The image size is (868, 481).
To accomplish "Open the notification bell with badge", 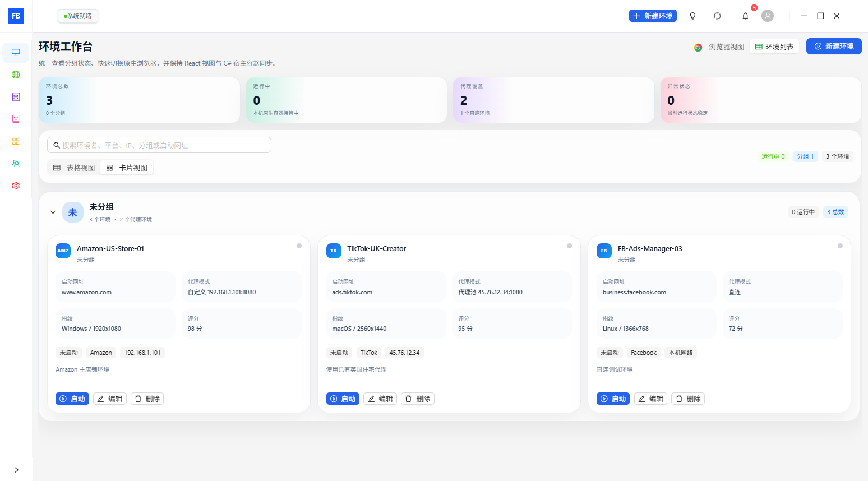I will tap(745, 16).
